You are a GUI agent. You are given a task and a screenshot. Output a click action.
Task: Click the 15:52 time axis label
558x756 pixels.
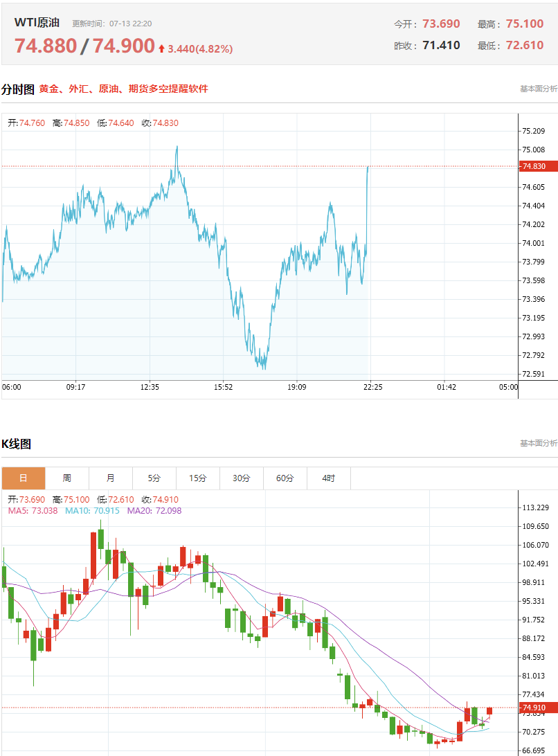tap(224, 387)
